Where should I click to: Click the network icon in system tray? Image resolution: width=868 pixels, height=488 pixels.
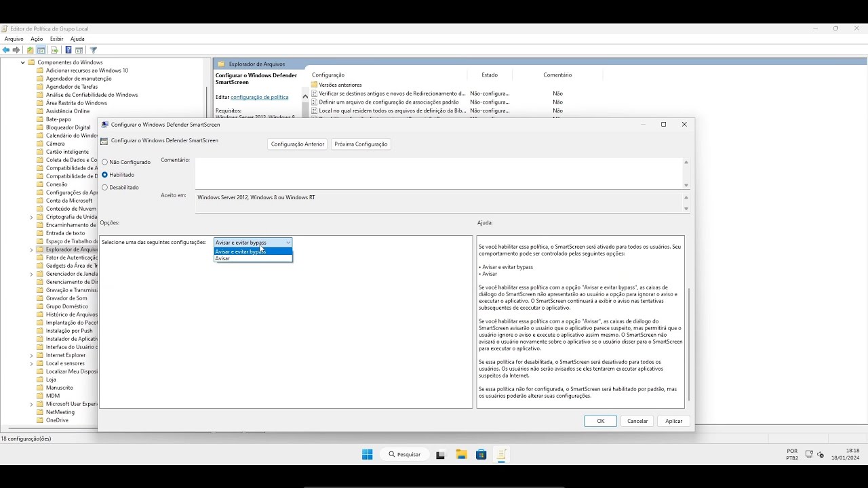click(809, 455)
